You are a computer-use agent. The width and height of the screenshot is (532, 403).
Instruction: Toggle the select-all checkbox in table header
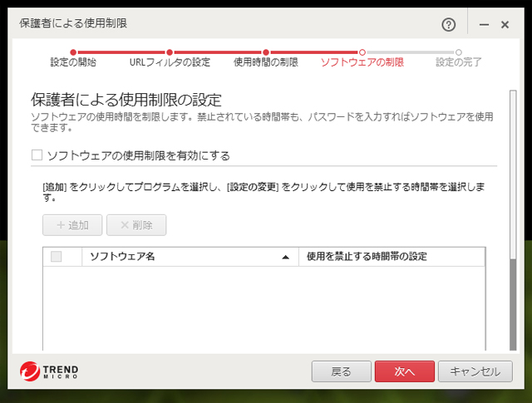coord(57,257)
